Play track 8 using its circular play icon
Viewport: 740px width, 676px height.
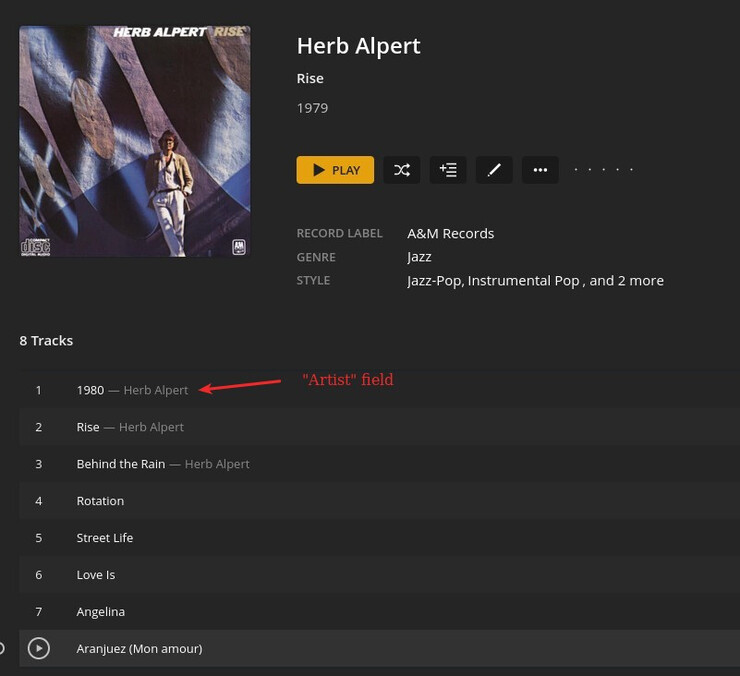[x=39, y=648]
